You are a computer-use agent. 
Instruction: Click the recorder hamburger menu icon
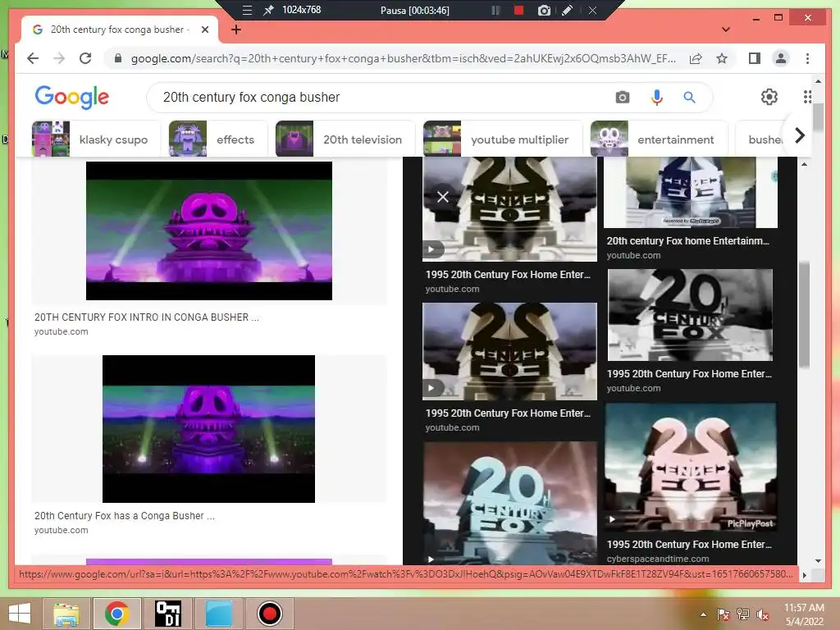(x=247, y=10)
